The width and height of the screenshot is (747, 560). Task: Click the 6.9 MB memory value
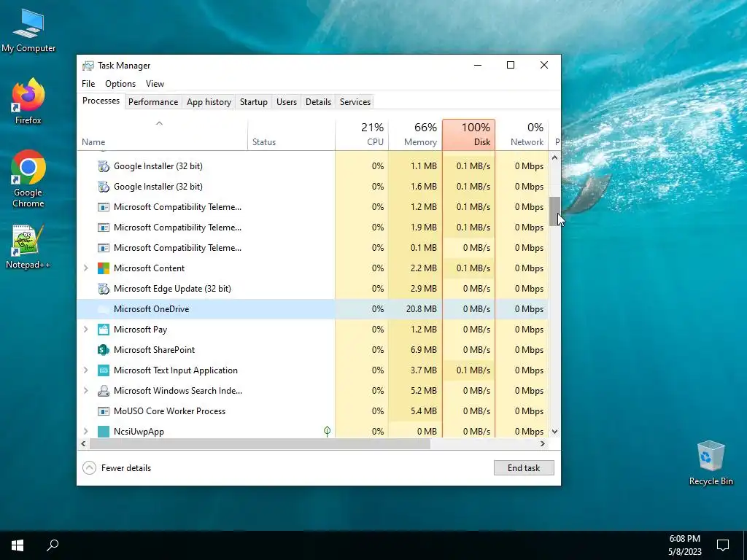[x=424, y=350]
